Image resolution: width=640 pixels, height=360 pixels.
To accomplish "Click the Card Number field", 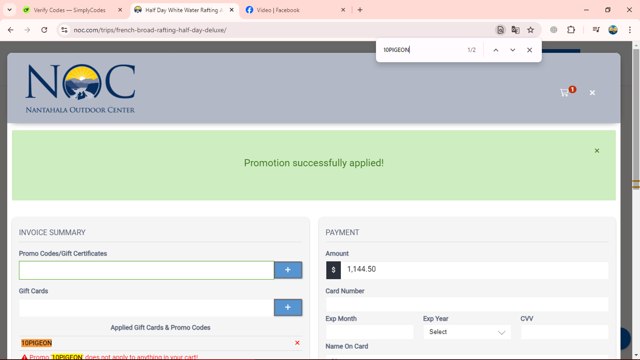I will (x=467, y=304).
